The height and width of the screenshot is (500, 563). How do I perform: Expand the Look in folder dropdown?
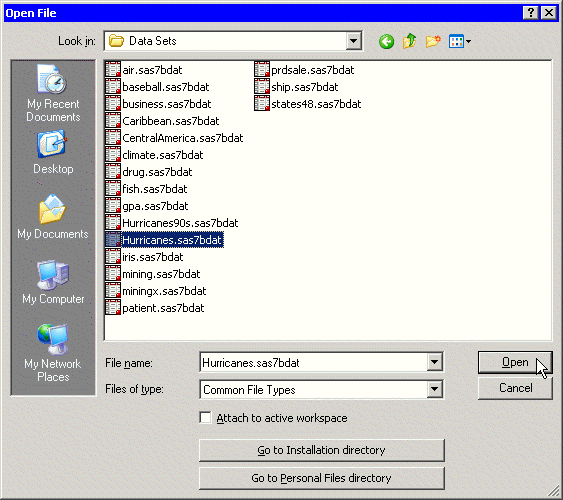[353, 41]
